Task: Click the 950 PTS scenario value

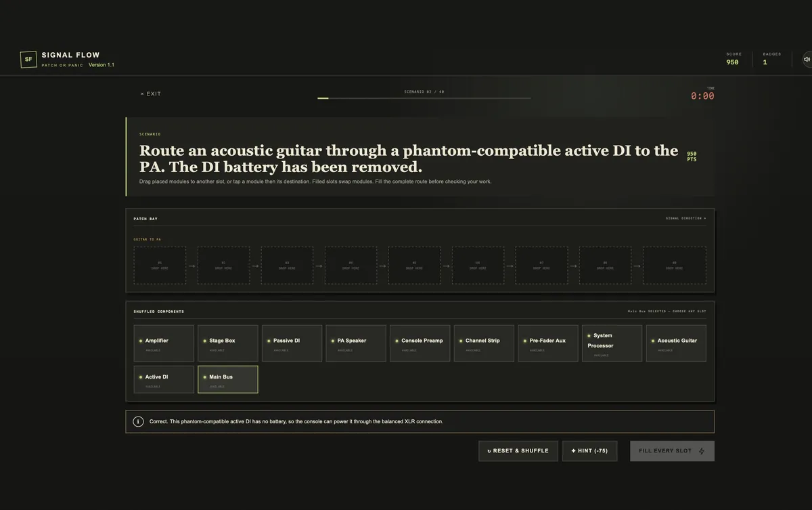Action: [x=692, y=156]
